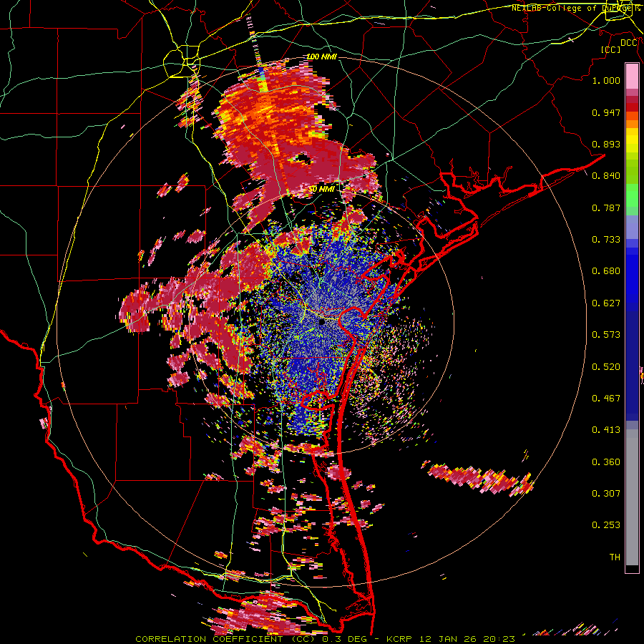Select the 0.573 scale value
Viewport: 644px width, 644px height.
pos(606,335)
